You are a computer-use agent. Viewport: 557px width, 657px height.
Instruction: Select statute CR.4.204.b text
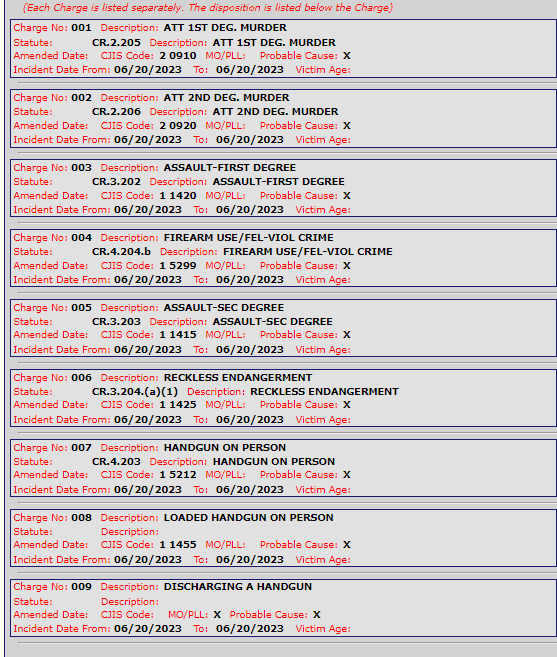tap(121, 252)
